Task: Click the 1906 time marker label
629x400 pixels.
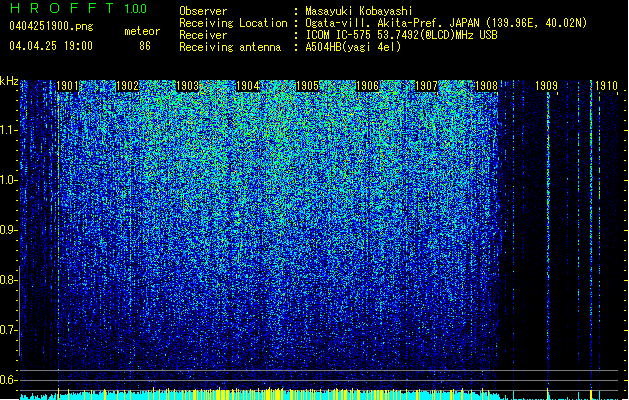Action: (367, 86)
